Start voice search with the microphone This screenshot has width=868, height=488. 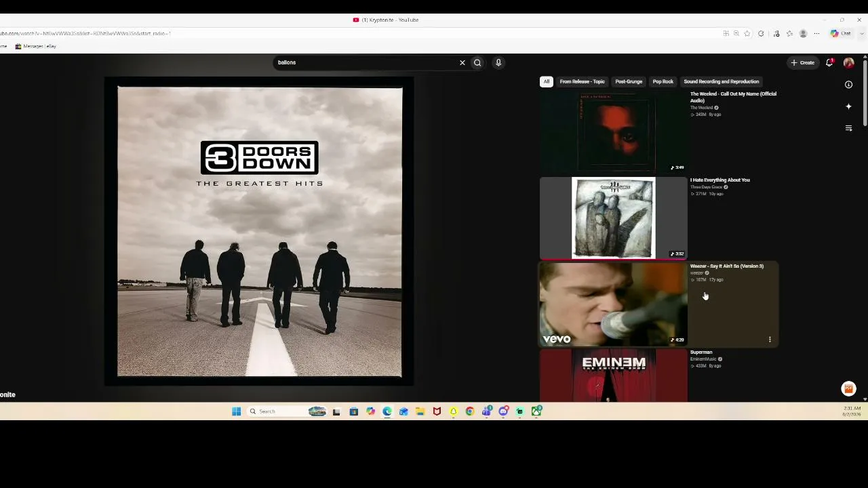[x=498, y=62]
